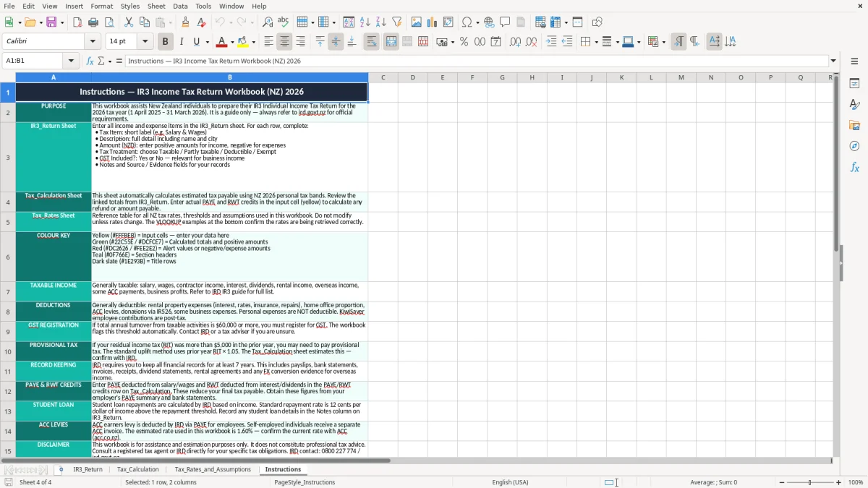Open the sidebar Gallery icon

[854, 125]
